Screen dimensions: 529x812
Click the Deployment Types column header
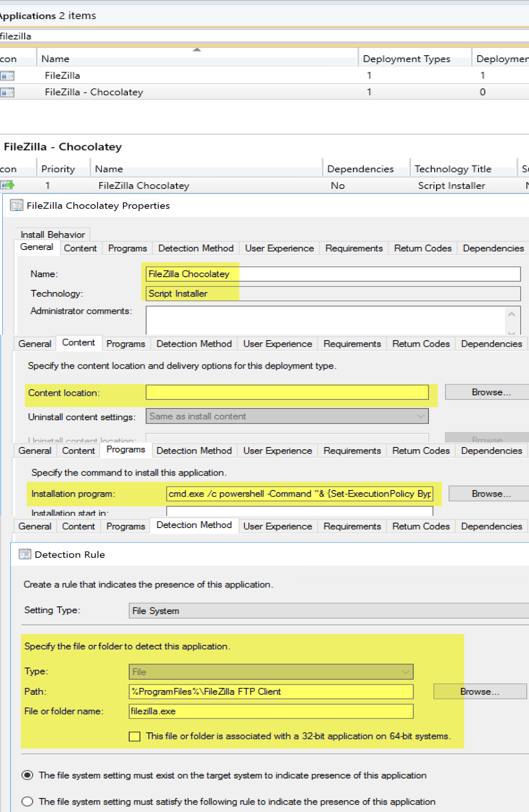coord(407,59)
